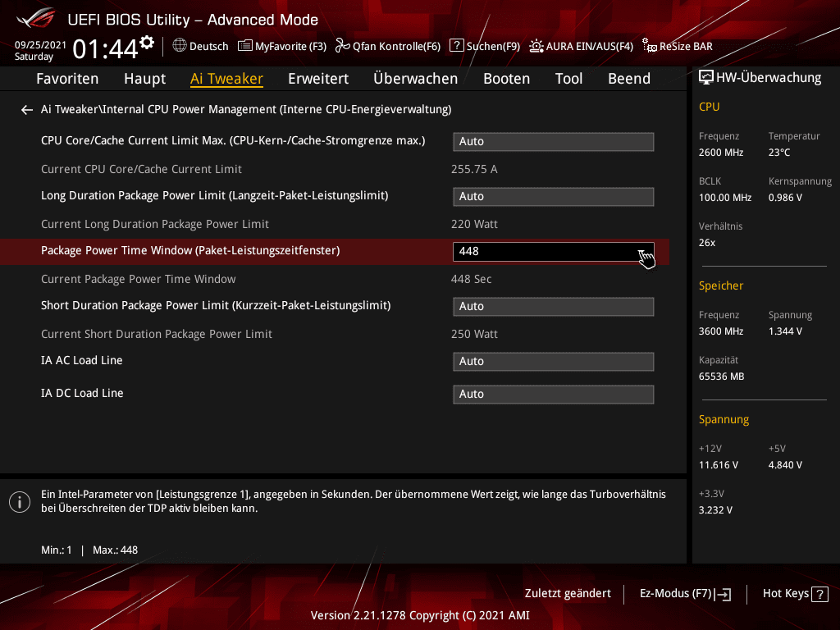Open IA AC Load Line dropdown
The height and width of the screenshot is (630, 840).
point(554,362)
